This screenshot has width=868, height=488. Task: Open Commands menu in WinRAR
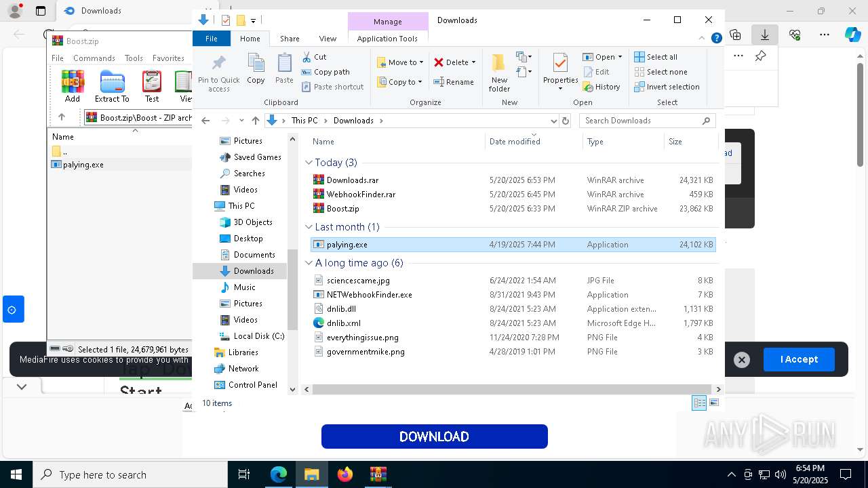94,58
